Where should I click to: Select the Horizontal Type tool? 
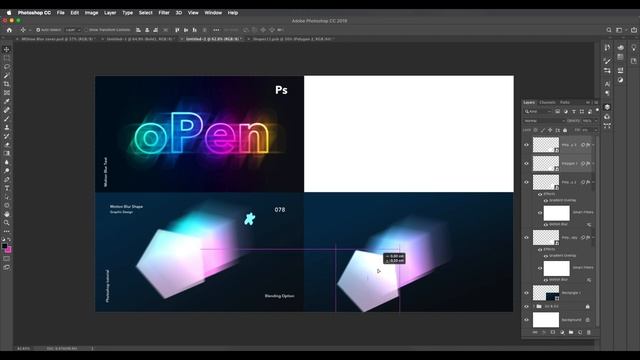click(7, 188)
